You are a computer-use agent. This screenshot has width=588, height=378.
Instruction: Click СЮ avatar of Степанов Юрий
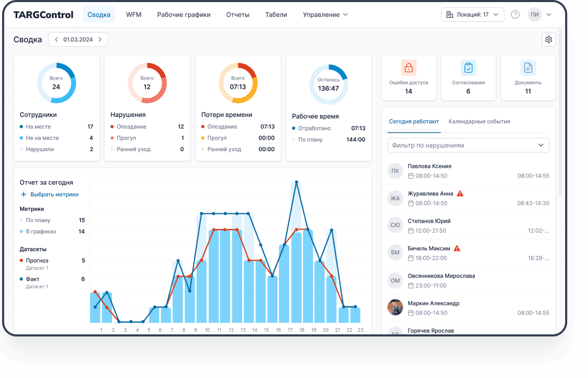[x=395, y=225]
